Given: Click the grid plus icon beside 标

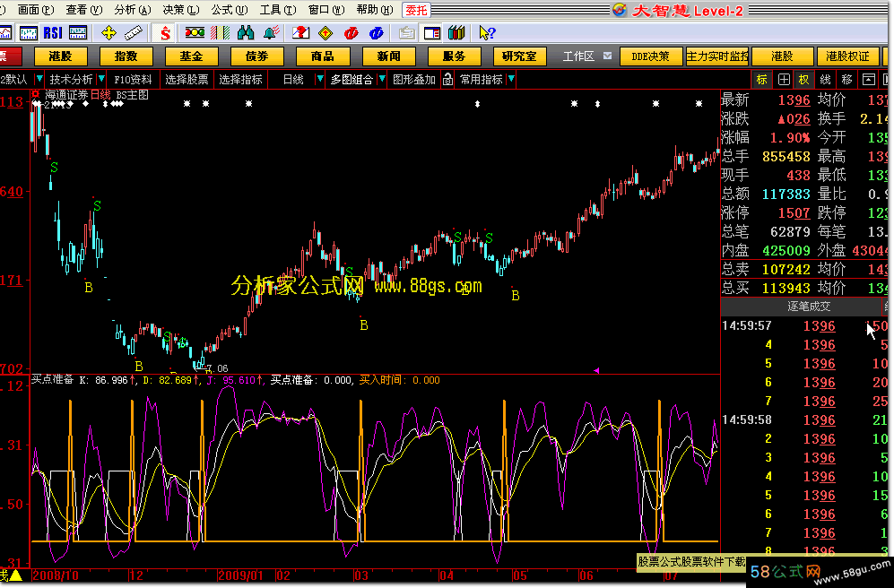Looking at the screenshot, I should click(x=784, y=79).
